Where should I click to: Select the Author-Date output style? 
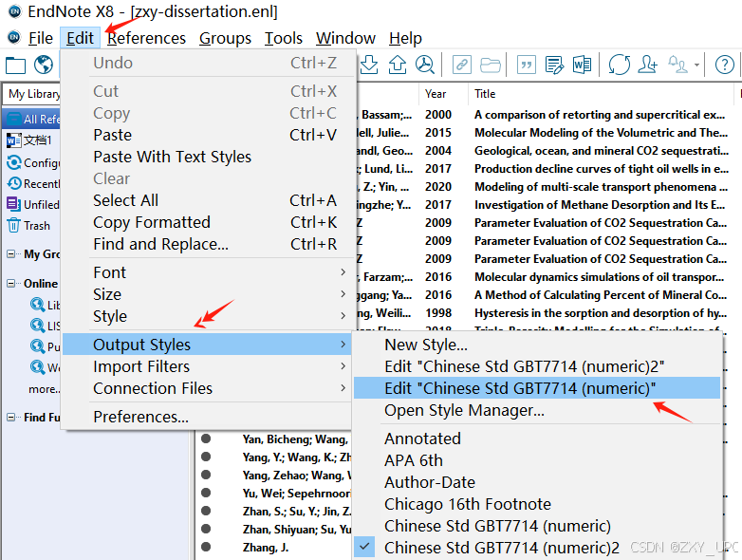coord(537,482)
